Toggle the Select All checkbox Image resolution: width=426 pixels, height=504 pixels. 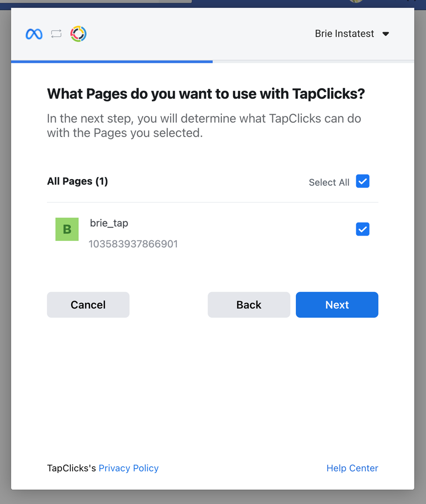coord(362,181)
